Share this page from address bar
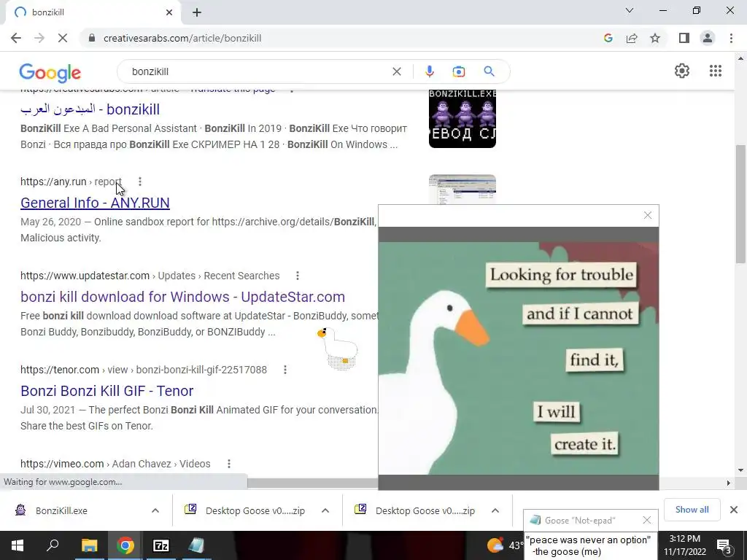 tap(632, 38)
